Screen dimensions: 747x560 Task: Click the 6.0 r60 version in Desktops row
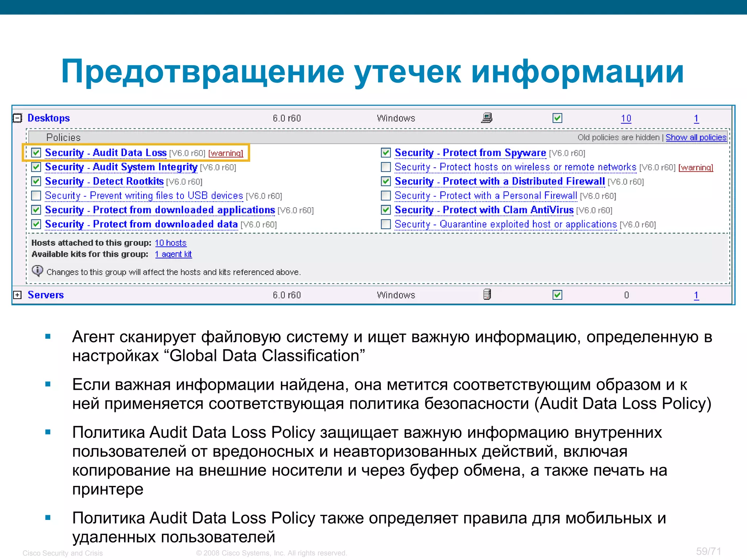click(287, 118)
